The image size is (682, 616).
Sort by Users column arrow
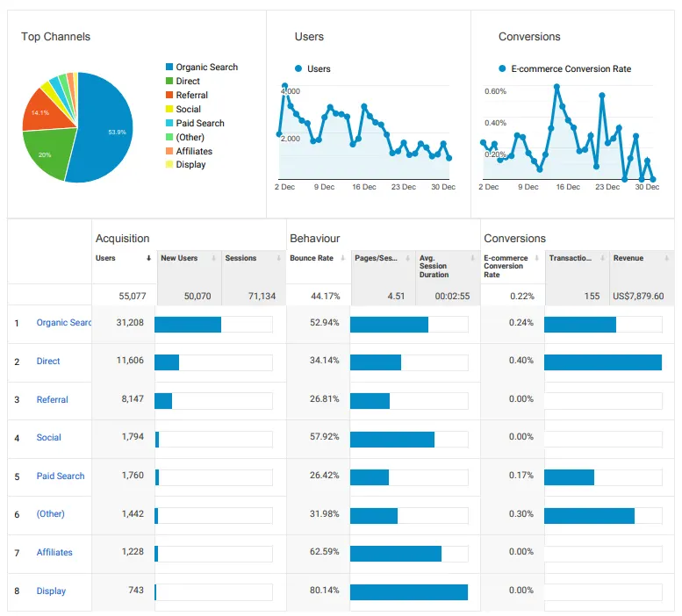[x=148, y=258]
